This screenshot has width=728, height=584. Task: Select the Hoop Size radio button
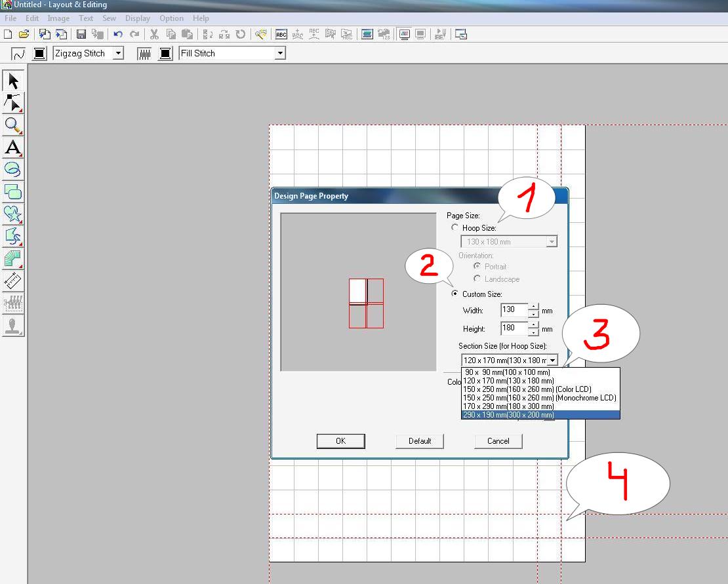[x=455, y=227]
